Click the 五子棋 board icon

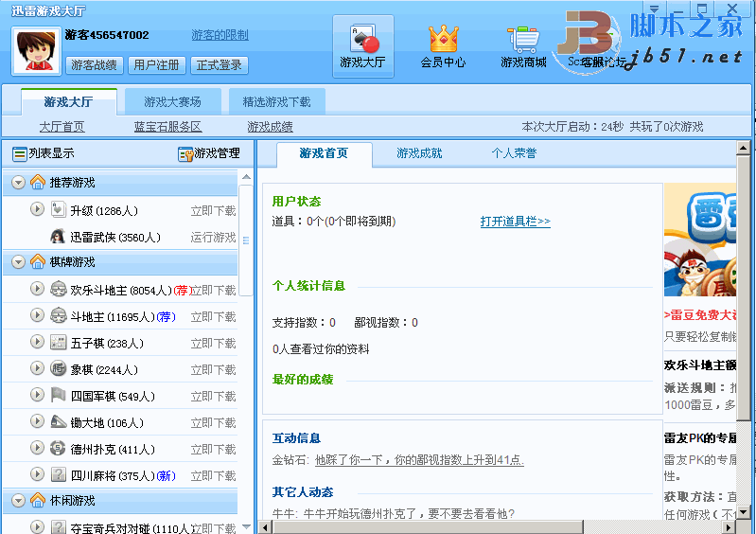pos(58,342)
